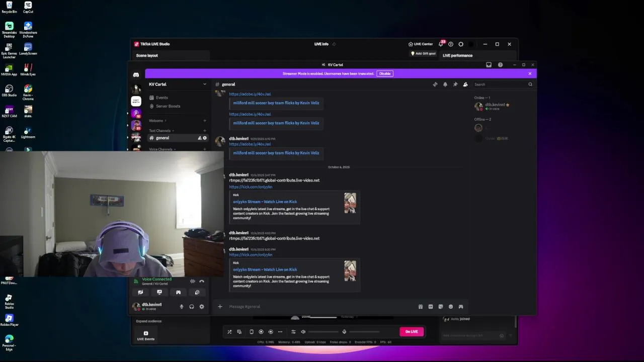Open the message attachment plus button
644x362 pixels.
[220, 307]
